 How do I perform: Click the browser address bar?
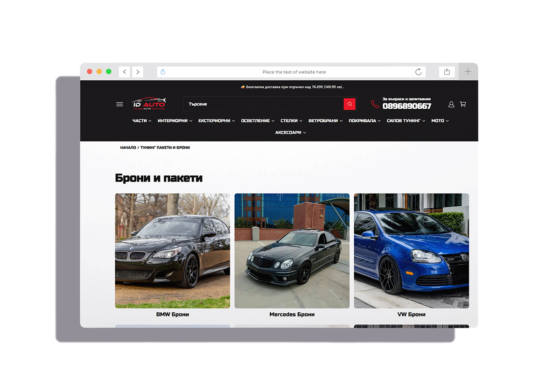[291, 72]
